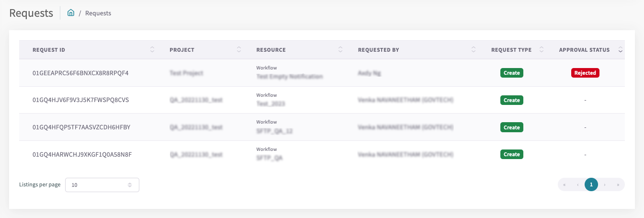The image size is (644, 218).
Task: Select request row 01GQ4HFQP5TF7AASVZCDH6HFBY
Action: click(x=81, y=127)
